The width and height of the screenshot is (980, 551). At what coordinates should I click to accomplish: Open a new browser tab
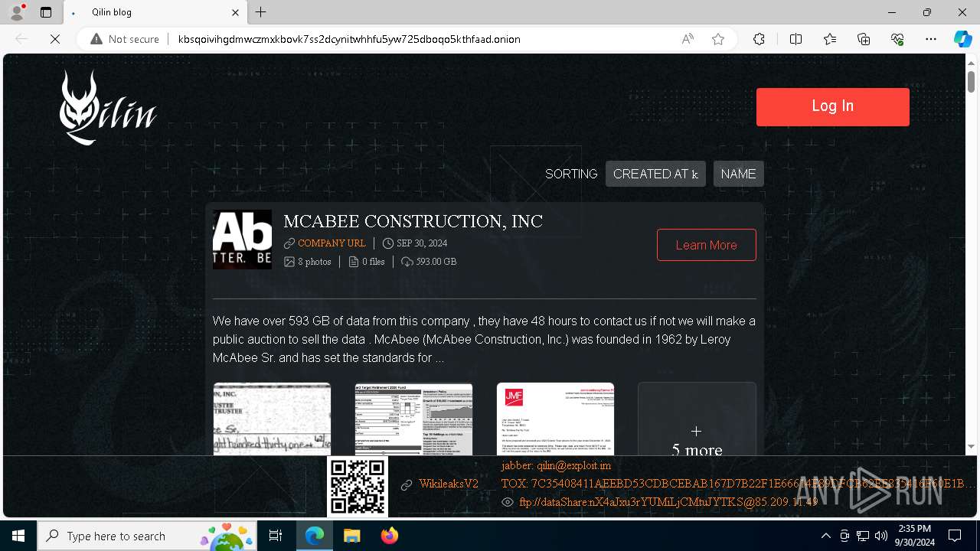(260, 12)
